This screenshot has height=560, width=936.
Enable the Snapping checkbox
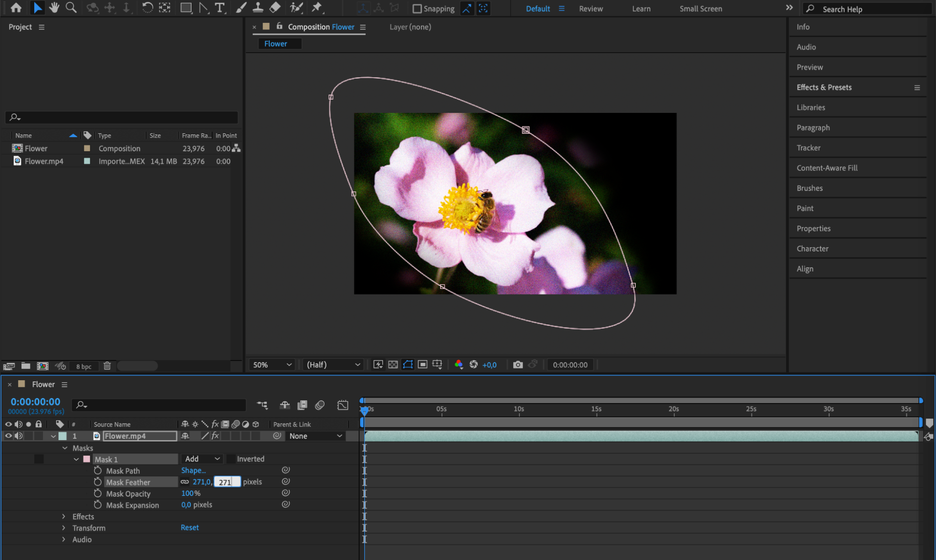tap(417, 8)
